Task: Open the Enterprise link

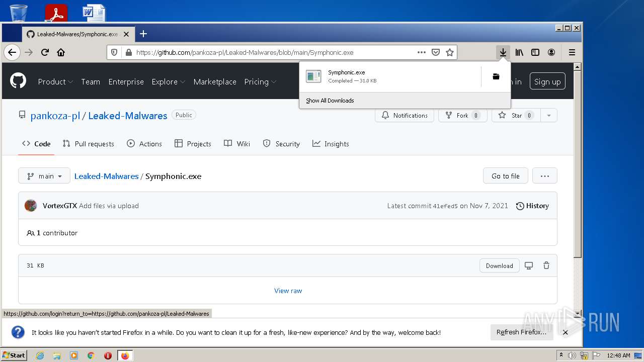Action: point(126,81)
